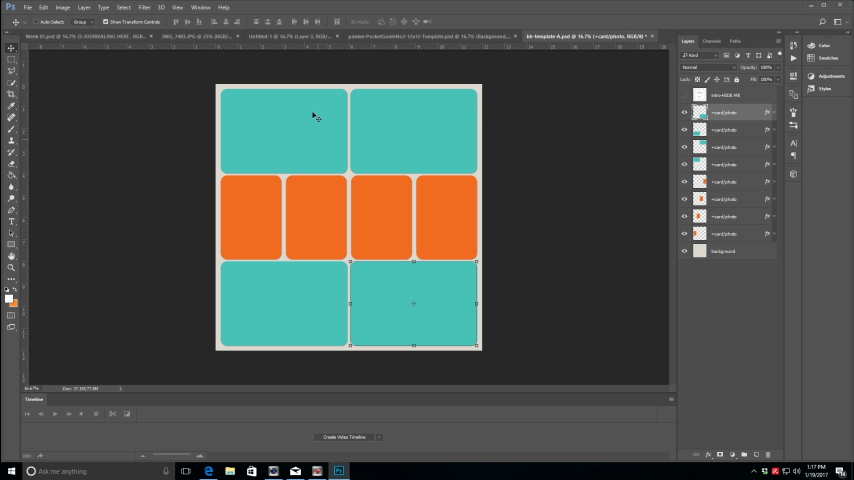Open the Character panel icon
Viewport: 854px width, 480px height.
pyautogui.click(x=794, y=143)
